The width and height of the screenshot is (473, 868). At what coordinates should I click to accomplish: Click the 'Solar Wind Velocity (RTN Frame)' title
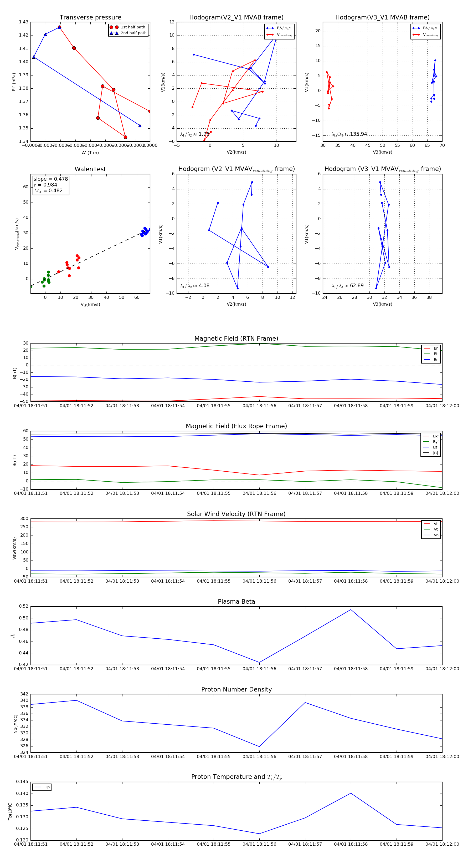[236, 514]
